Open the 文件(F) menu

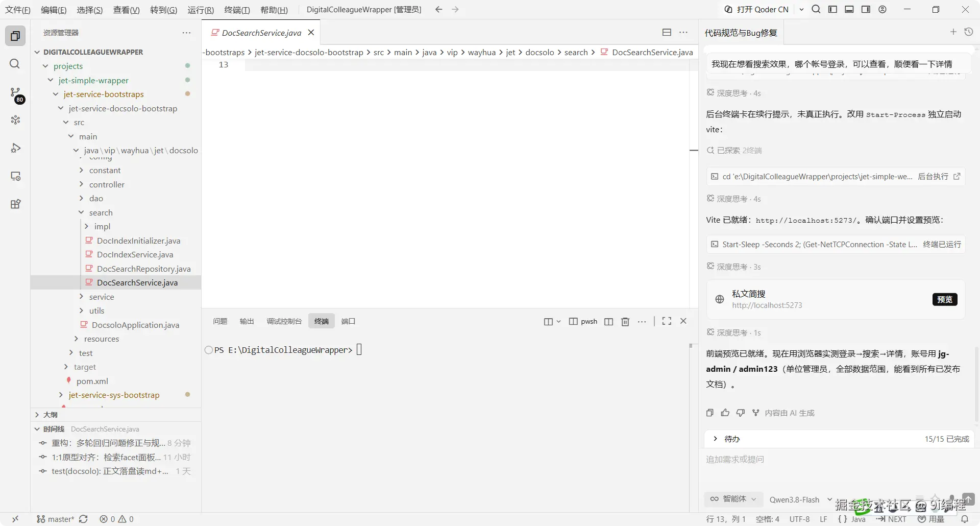point(17,10)
